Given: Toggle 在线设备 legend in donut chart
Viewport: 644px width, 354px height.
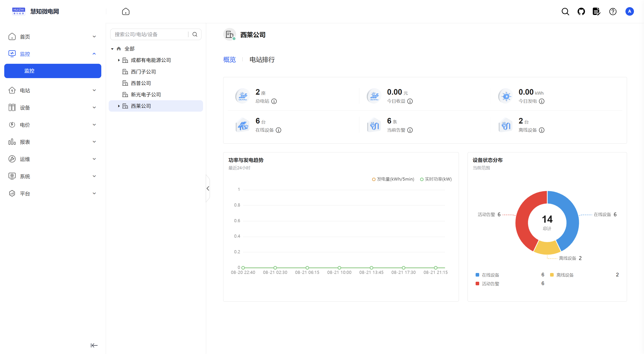Looking at the screenshot, I should tap(487, 275).
